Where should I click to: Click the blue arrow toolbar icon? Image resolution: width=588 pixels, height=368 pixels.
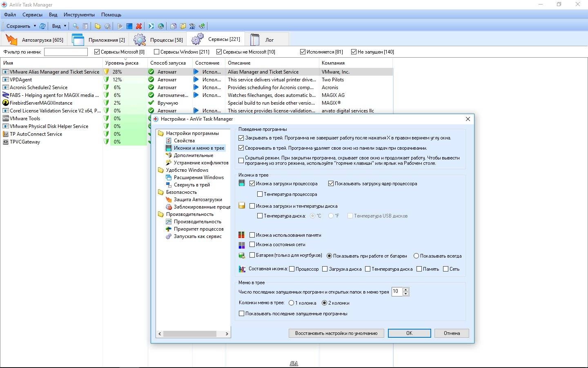pos(151,26)
